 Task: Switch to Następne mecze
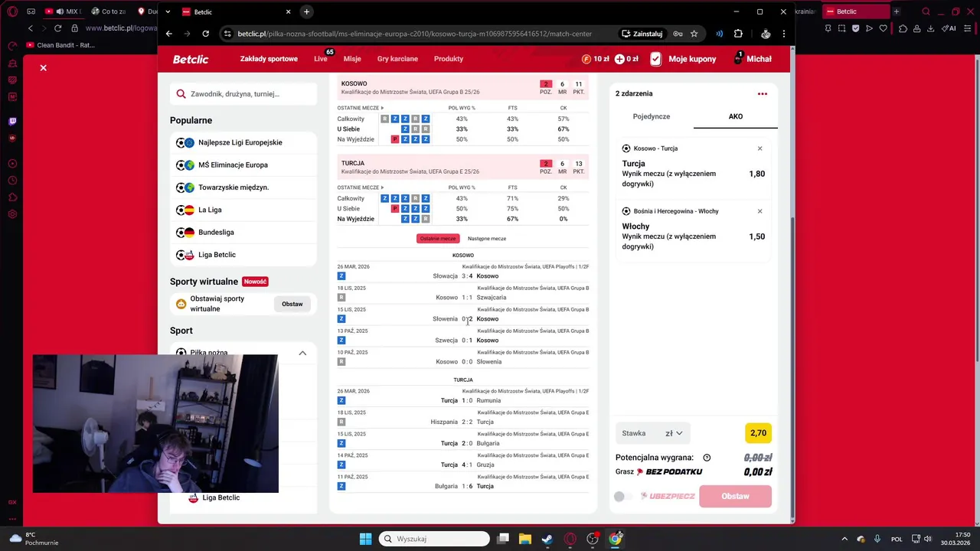[487, 239]
